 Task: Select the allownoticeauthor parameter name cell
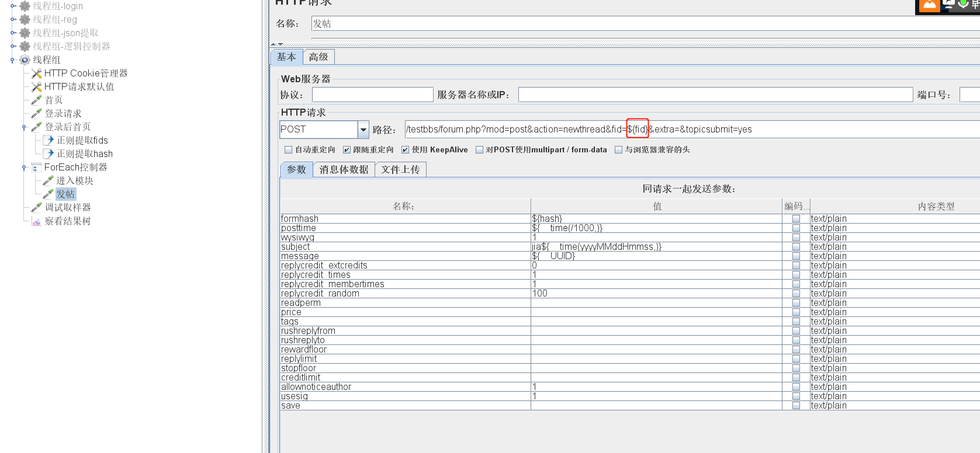(405, 387)
